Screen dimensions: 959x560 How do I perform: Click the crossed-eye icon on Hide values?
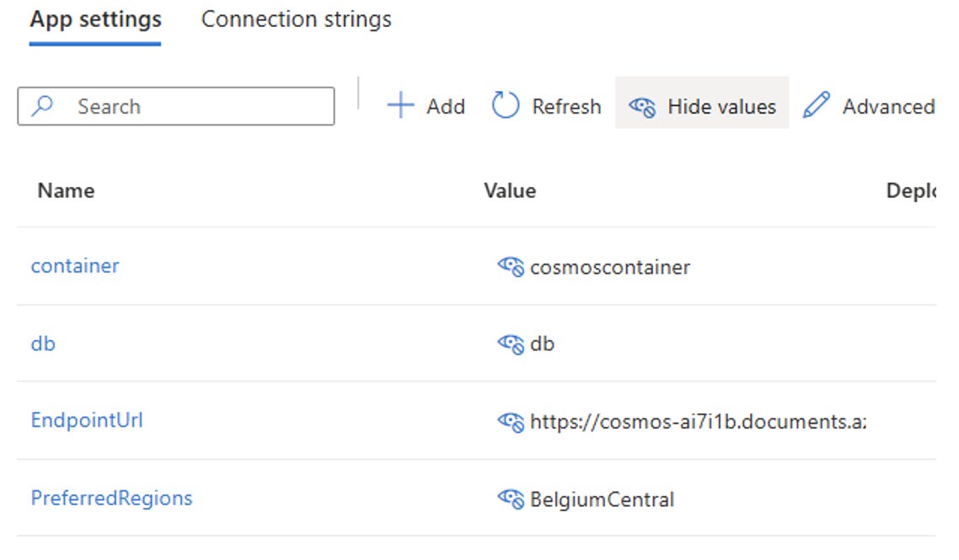click(642, 107)
